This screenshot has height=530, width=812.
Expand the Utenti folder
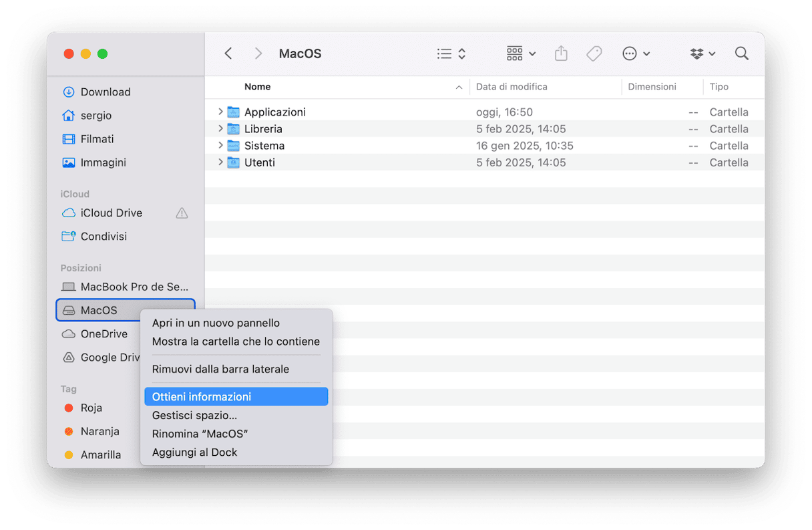tap(220, 162)
